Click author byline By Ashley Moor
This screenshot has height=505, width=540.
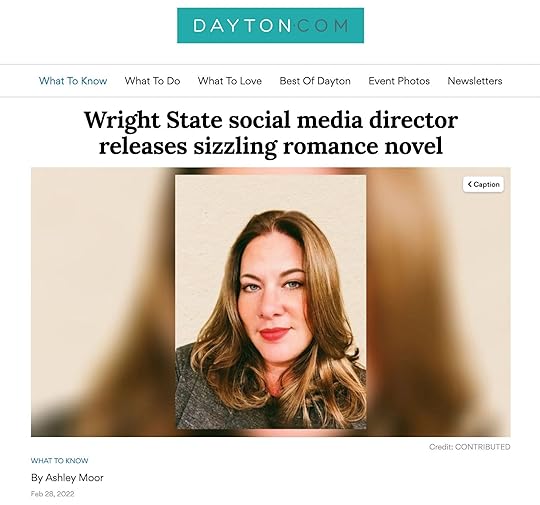[67, 477]
